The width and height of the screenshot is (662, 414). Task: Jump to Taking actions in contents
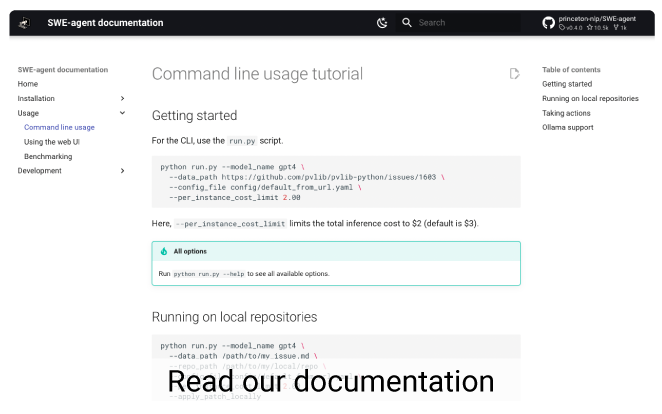[x=566, y=113]
